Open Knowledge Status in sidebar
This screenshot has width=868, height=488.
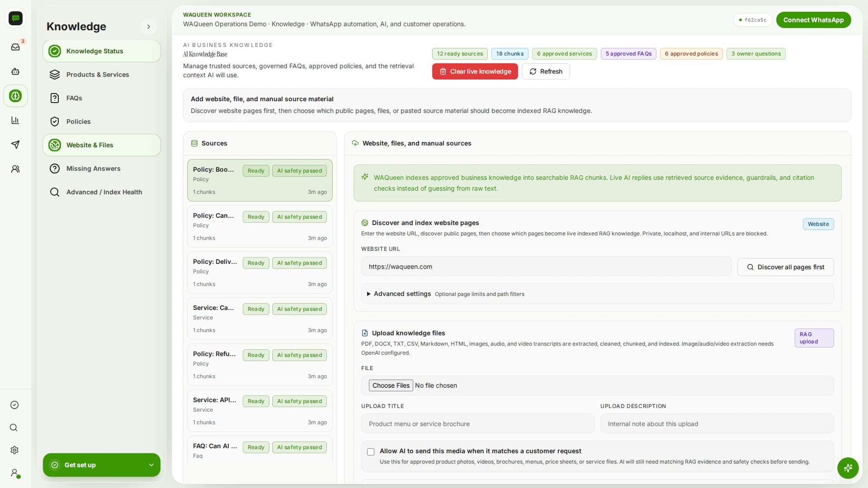(102, 51)
